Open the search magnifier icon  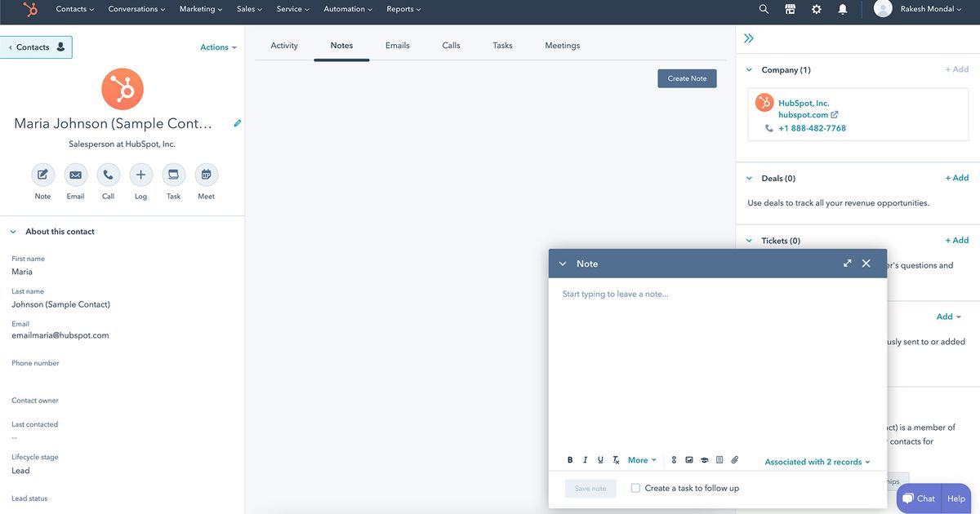coord(764,10)
